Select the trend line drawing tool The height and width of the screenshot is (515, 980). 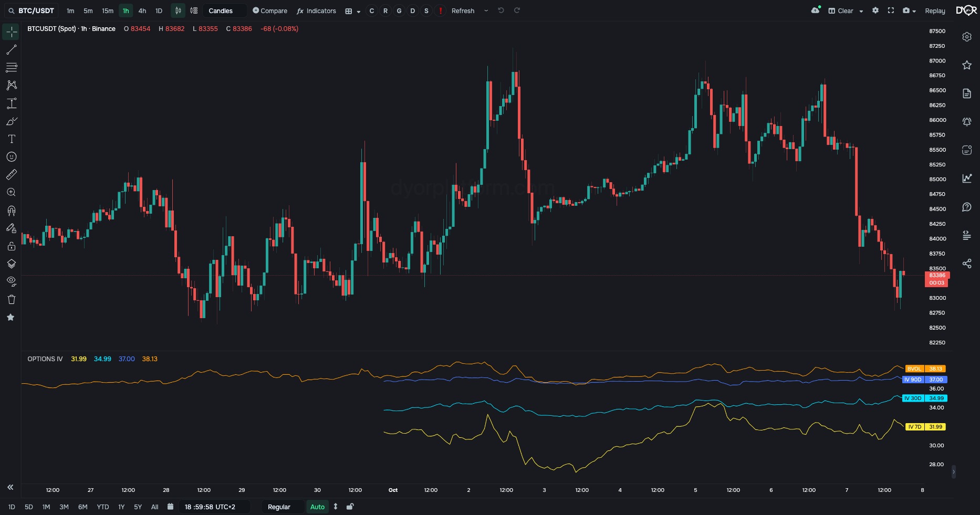[11, 50]
